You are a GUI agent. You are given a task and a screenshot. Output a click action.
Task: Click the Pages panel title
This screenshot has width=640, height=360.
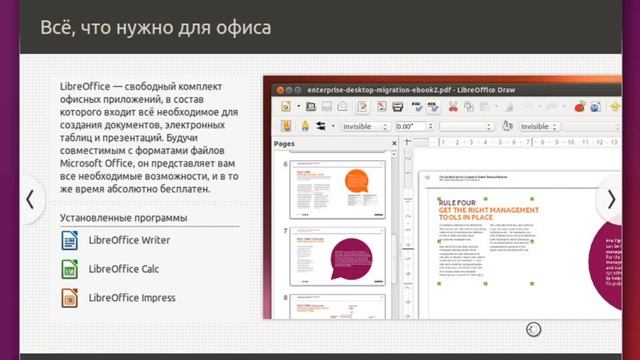coord(284,144)
